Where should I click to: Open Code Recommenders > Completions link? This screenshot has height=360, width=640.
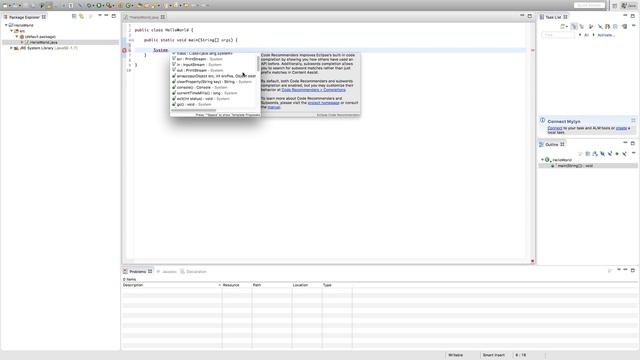click(313, 90)
